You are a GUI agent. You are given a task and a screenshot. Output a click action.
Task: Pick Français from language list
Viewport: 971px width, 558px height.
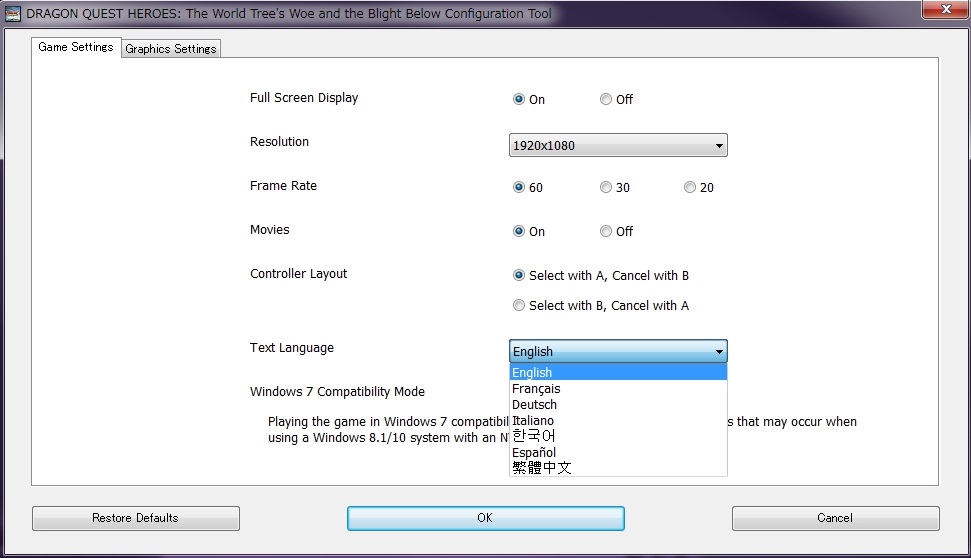(618, 388)
